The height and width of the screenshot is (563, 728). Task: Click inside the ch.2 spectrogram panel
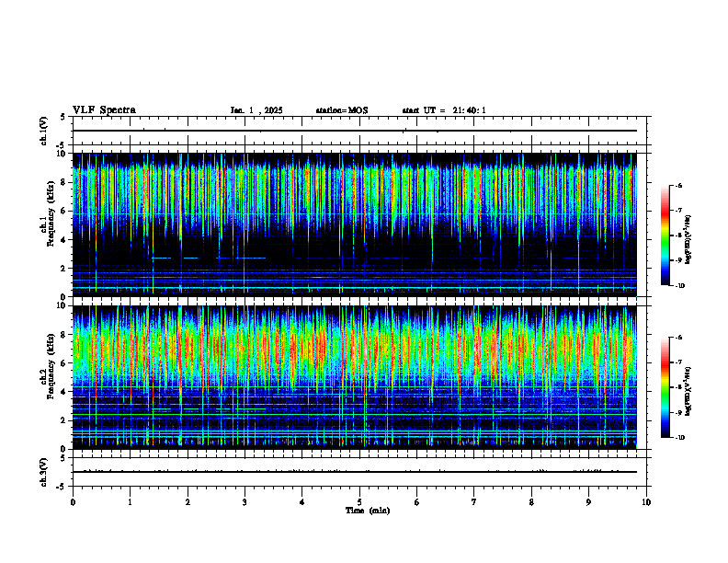coord(355,378)
